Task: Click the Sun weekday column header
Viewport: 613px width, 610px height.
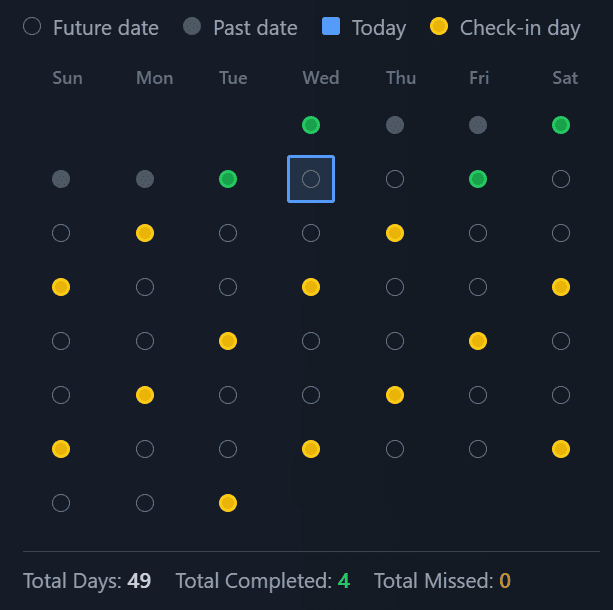Action: coord(67,78)
